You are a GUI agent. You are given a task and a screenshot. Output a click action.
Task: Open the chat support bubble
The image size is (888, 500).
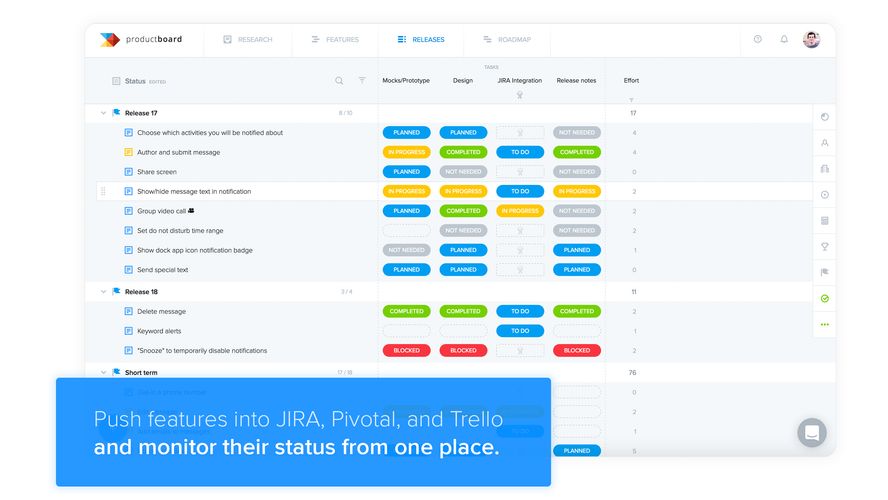812,433
